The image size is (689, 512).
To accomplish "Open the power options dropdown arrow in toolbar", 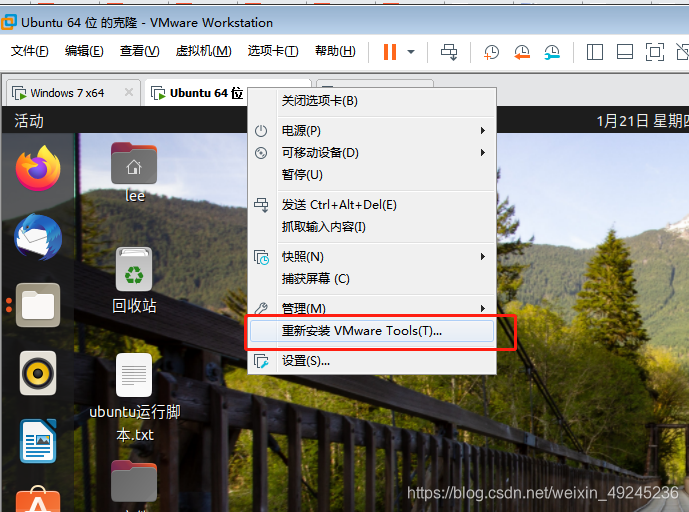I will [411, 52].
